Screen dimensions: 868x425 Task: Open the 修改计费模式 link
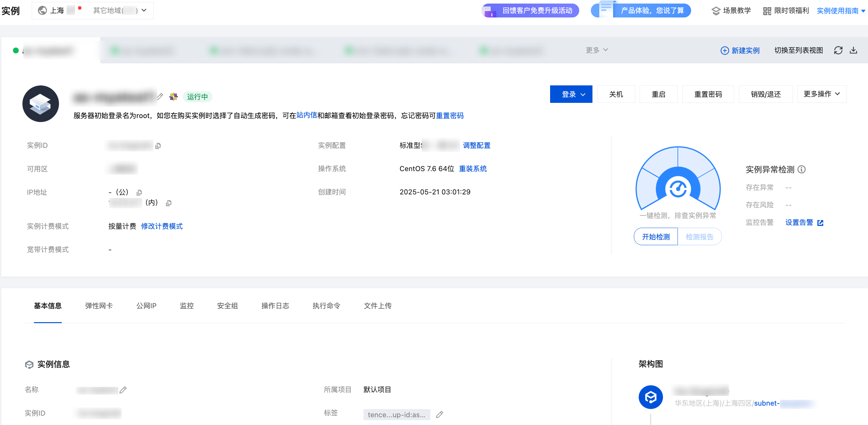pos(162,226)
